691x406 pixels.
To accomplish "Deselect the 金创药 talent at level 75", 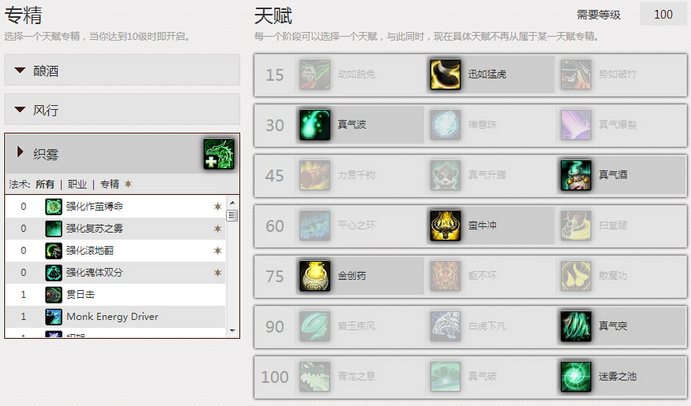I will pyautogui.click(x=359, y=276).
